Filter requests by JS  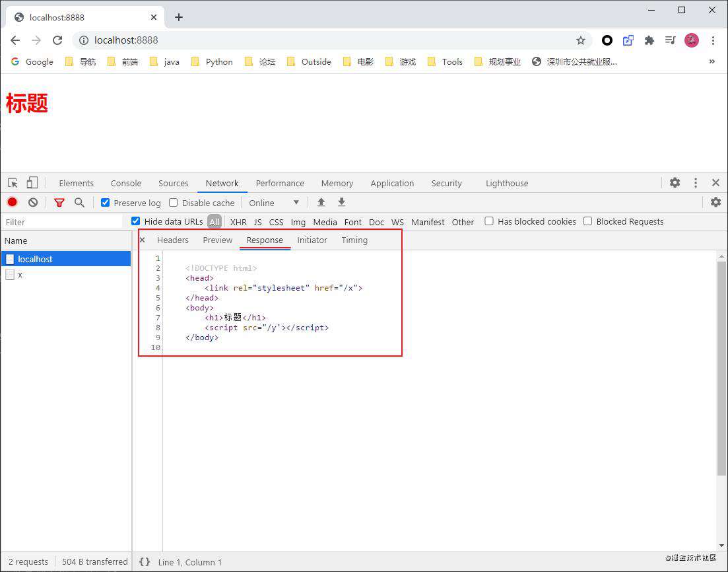pyautogui.click(x=257, y=222)
